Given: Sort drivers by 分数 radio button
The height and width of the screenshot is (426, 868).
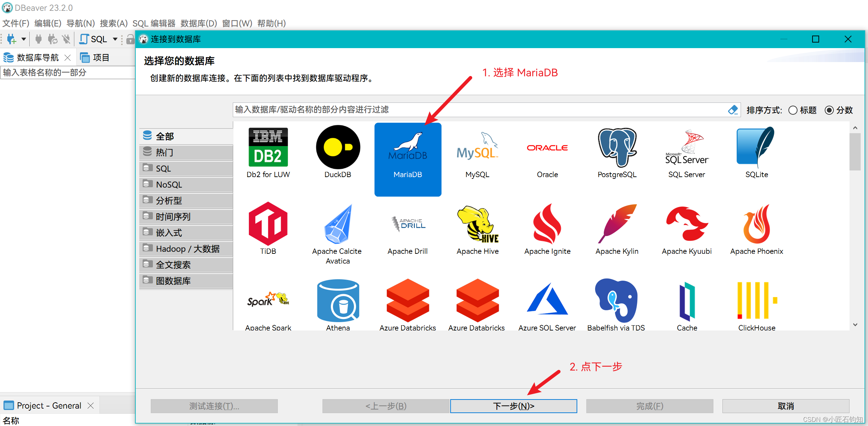Looking at the screenshot, I should click(829, 110).
